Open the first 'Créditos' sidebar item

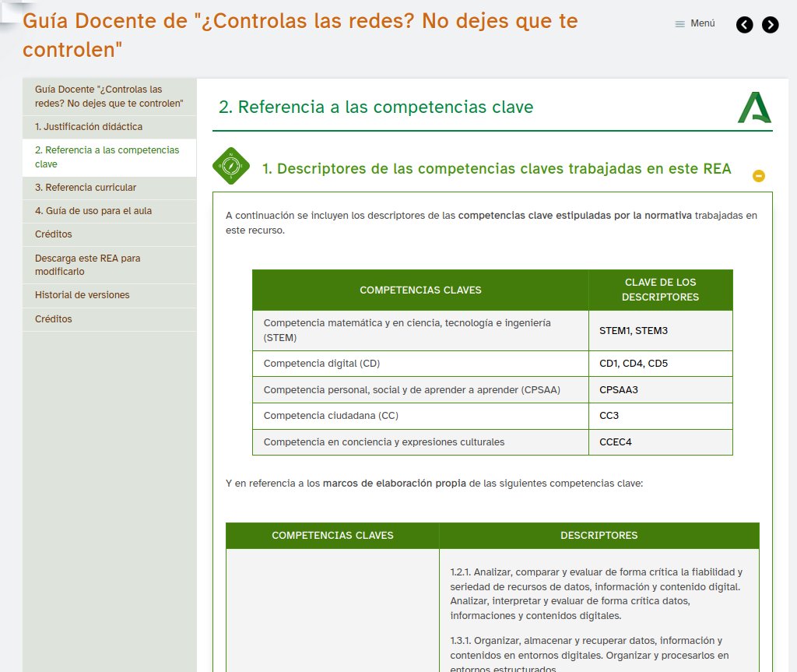109,234
